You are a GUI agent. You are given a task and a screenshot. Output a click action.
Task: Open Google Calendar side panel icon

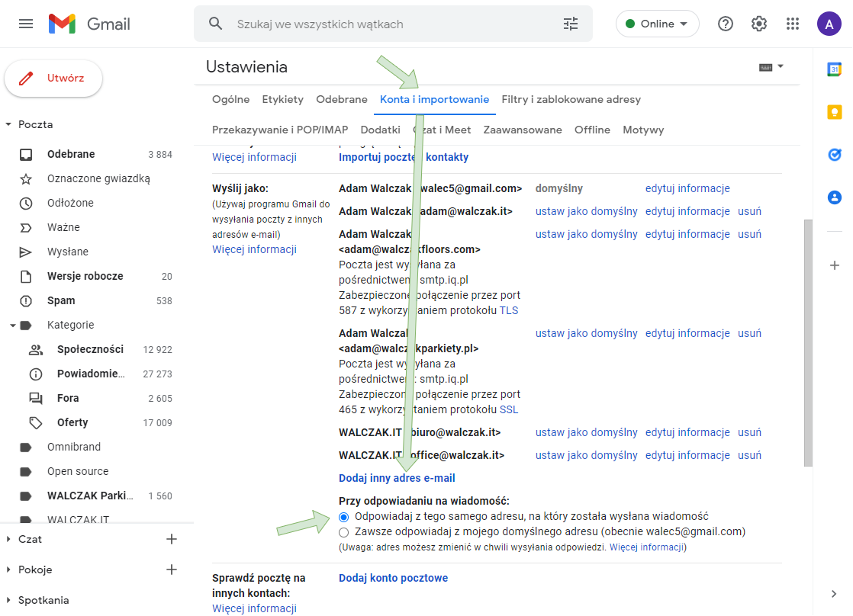pyautogui.click(x=835, y=69)
